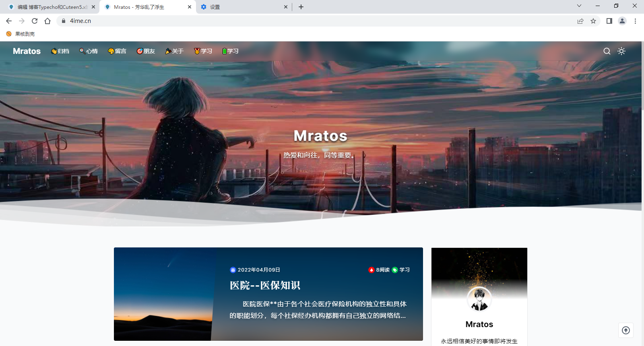644x346 pixels.
Task: Close the Mratos - 芳华乱了浮生 tab
Action: coord(190,7)
